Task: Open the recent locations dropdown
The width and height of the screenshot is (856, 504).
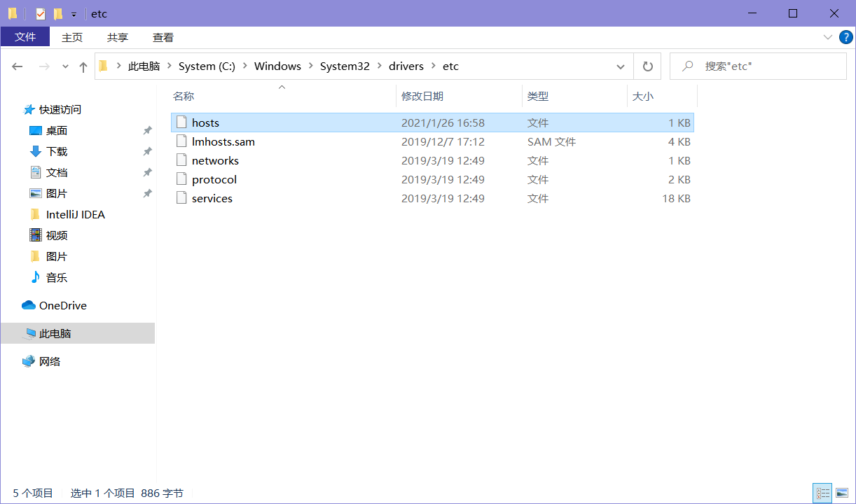Action: point(65,66)
